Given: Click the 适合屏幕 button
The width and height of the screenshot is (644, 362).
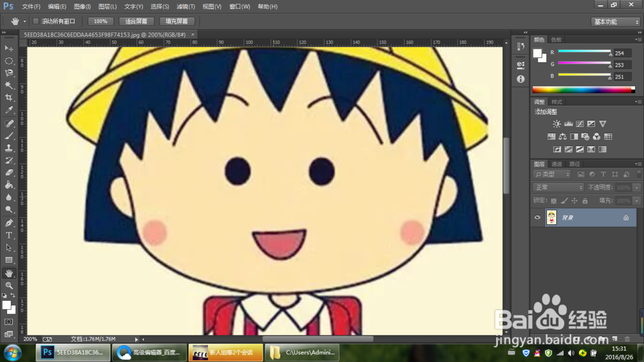Looking at the screenshot, I should pos(136,21).
